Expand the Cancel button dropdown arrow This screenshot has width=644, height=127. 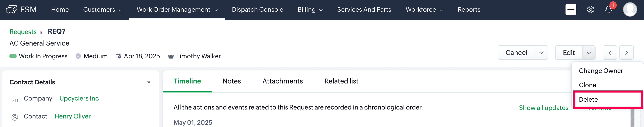coord(541,53)
